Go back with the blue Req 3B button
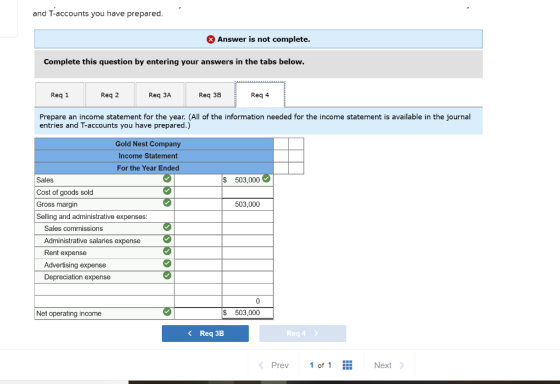Viewport: 560px width, 384px height. [205, 333]
